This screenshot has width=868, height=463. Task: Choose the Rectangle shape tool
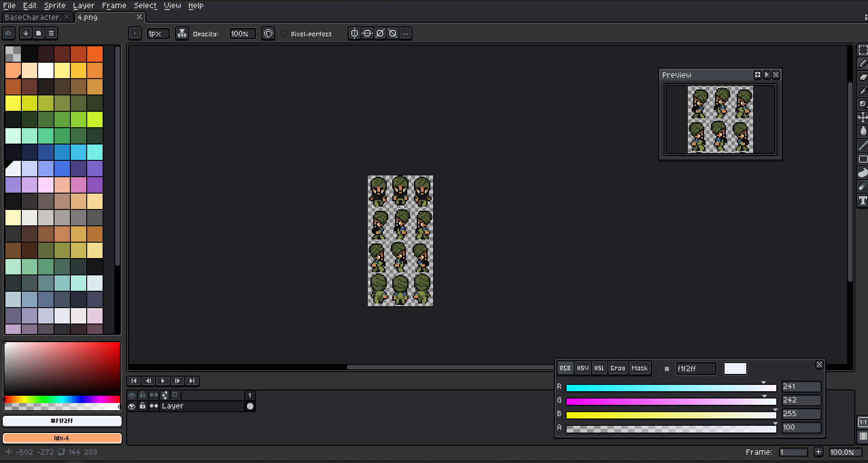click(863, 159)
